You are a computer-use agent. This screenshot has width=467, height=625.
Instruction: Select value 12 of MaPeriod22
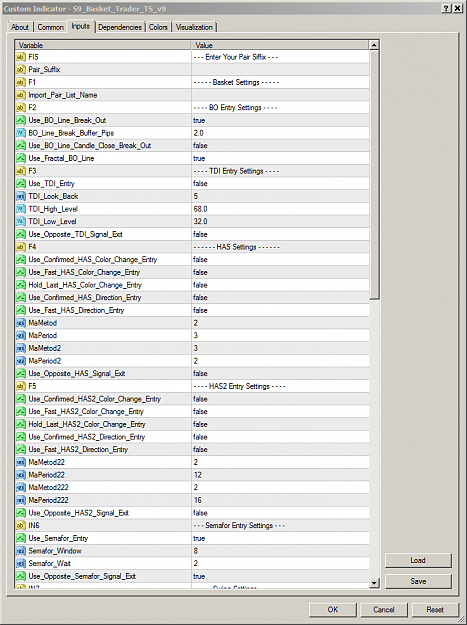(198, 475)
